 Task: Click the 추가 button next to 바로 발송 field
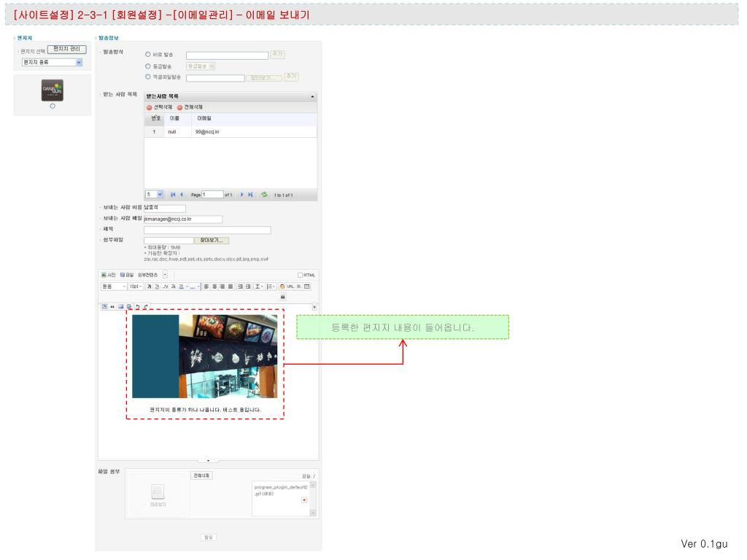tap(277, 54)
